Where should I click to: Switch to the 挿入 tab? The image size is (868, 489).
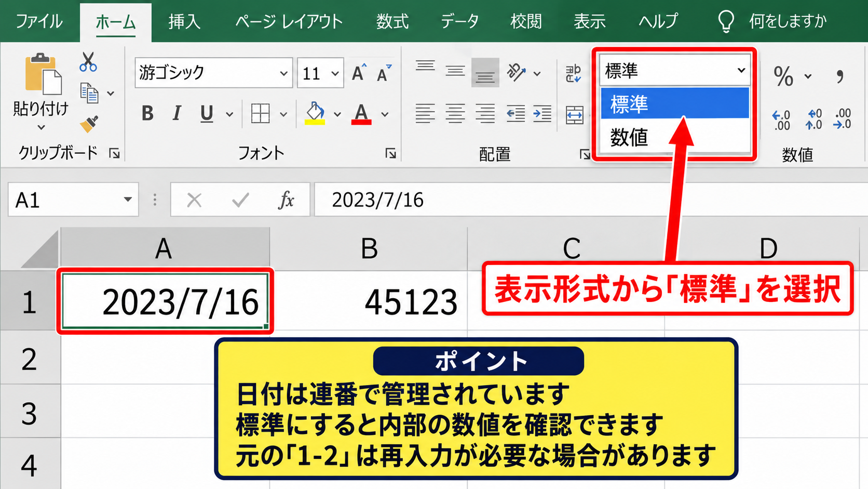tap(184, 21)
